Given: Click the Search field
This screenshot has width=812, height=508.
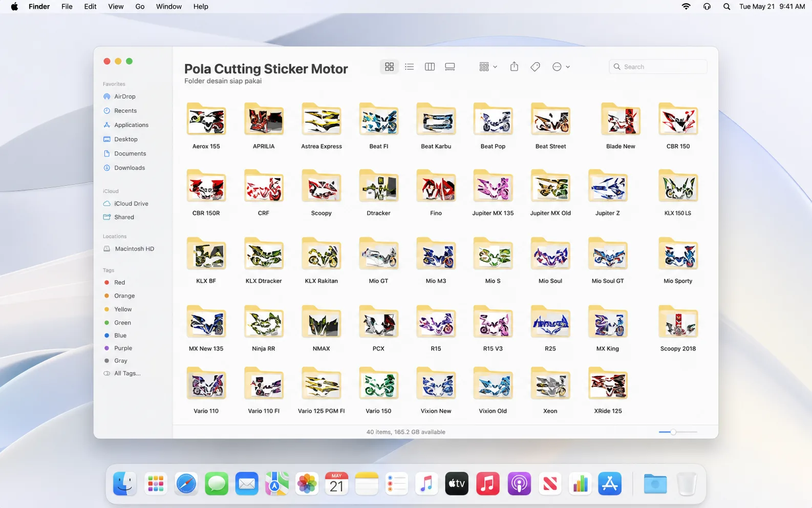Looking at the screenshot, I should click(x=658, y=67).
